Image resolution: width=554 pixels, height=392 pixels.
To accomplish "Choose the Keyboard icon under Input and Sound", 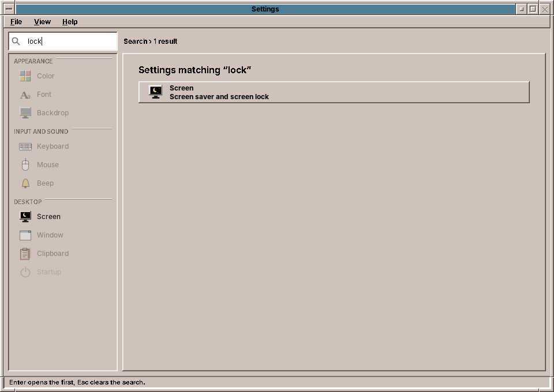I will [25, 146].
